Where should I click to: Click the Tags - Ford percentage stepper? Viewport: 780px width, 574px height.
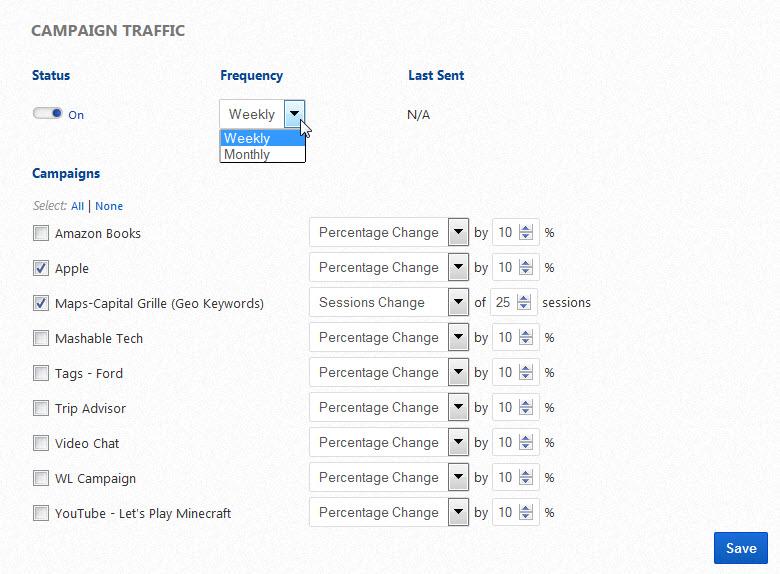(x=525, y=373)
